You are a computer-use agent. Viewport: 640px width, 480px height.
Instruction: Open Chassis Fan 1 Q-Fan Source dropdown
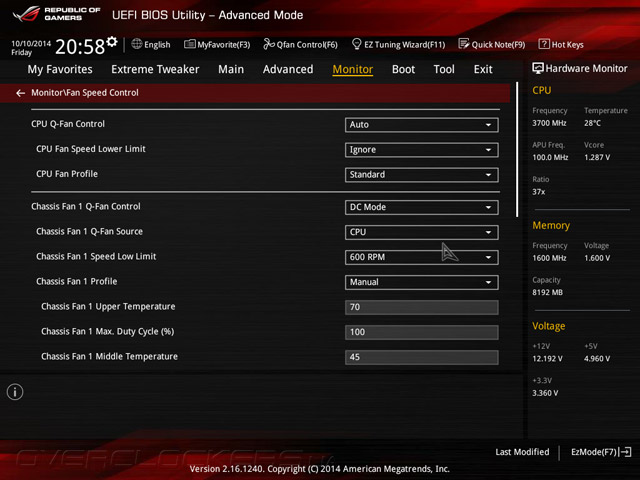click(422, 232)
